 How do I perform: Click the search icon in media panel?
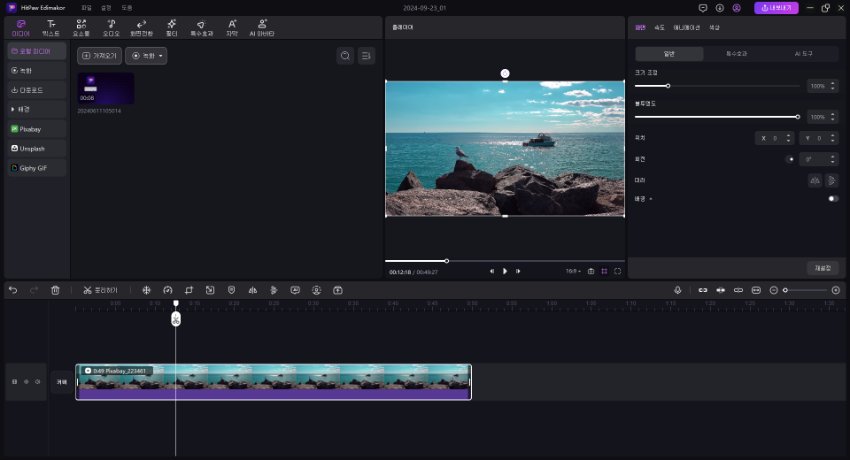coord(345,56)
